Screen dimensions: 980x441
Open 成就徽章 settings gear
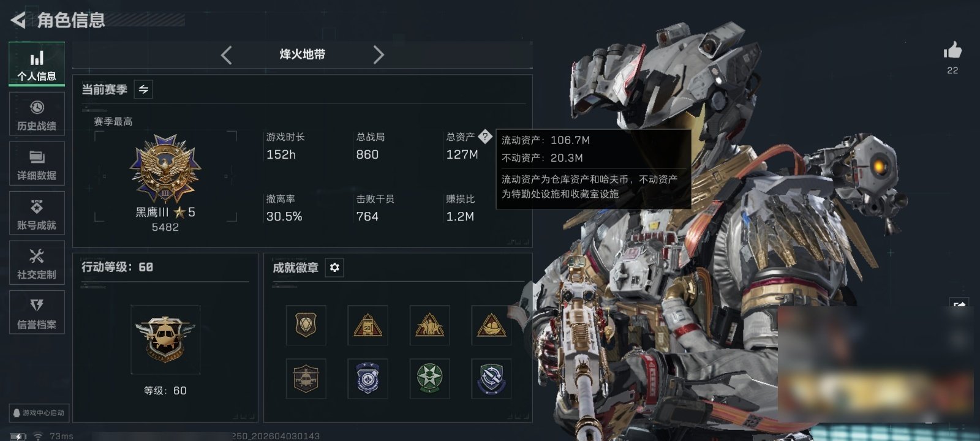[334, 268]
